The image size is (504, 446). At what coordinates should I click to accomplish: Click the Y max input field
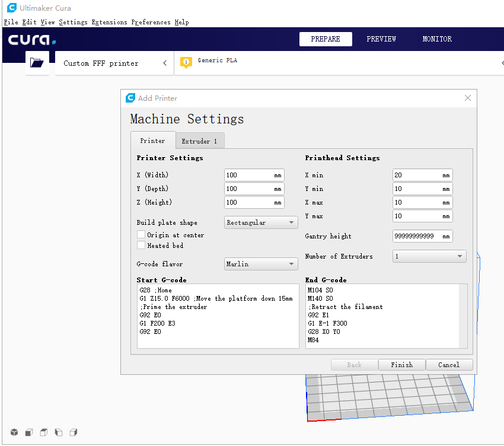pyautogui.click(x=422, y=216)
